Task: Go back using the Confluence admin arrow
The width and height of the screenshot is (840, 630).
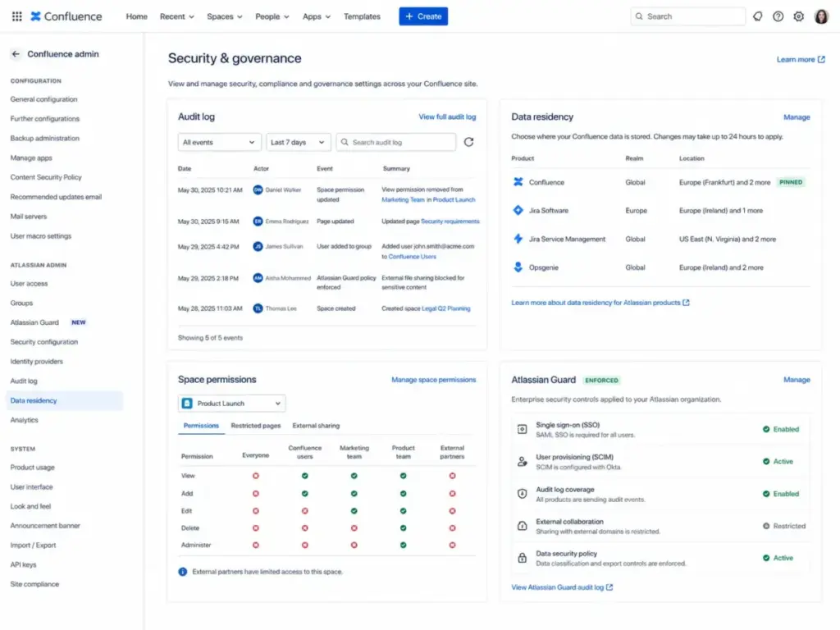Action: point(16,54)
